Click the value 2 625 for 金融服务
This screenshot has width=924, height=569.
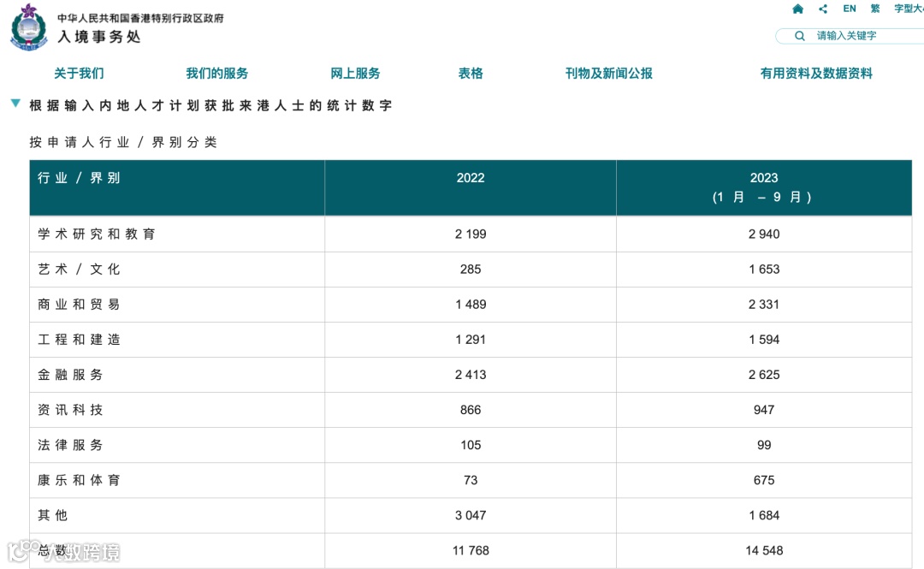pos(764,375)
